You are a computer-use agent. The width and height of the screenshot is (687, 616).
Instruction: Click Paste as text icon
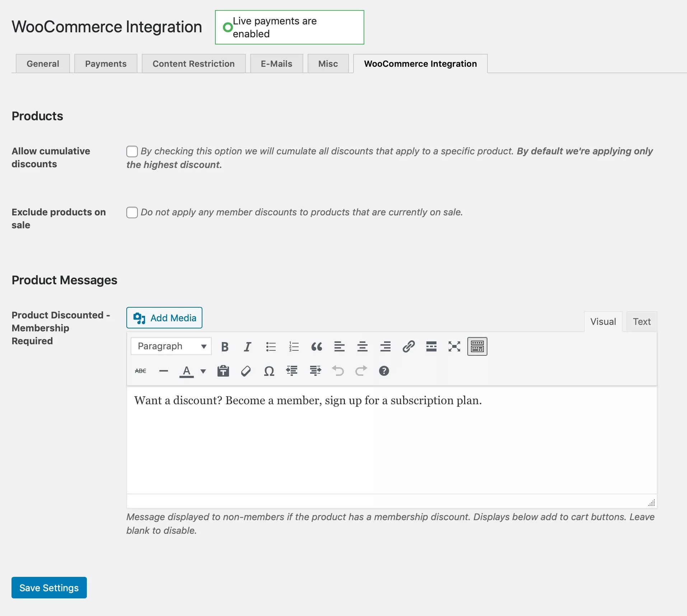[x=223, y=371]
